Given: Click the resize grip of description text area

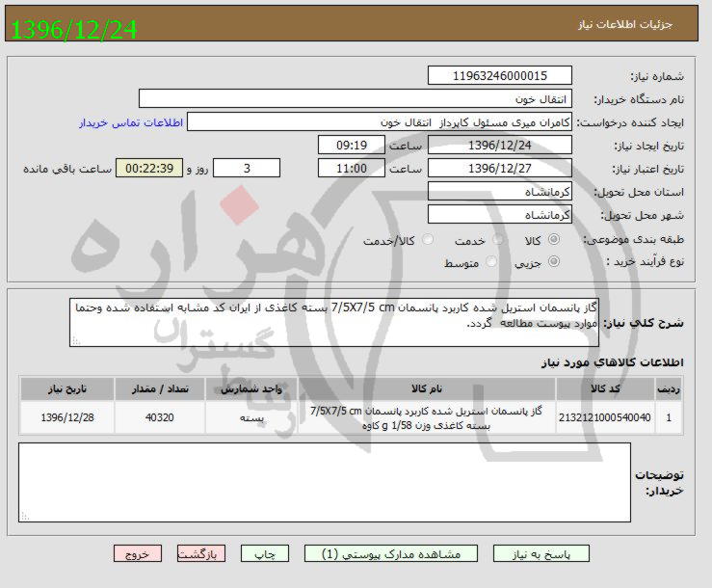Looking at the screenshot, I should [x=76, y=341].
